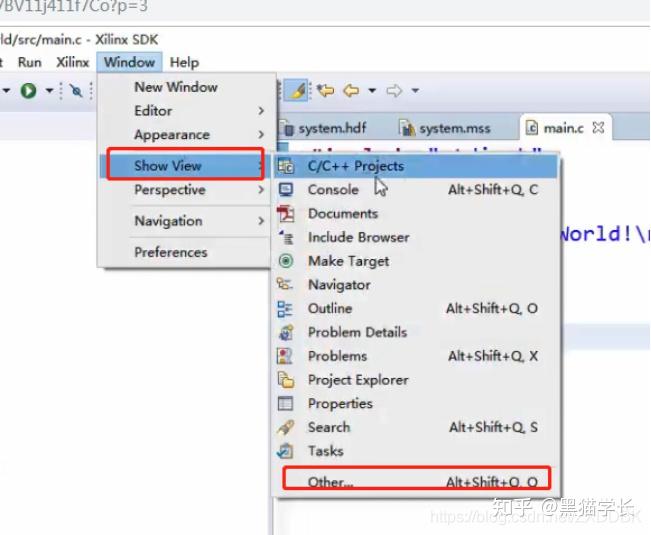Click the system.mss tab file icon
This screenshot has width=651, height=535.
coord(407,128)
